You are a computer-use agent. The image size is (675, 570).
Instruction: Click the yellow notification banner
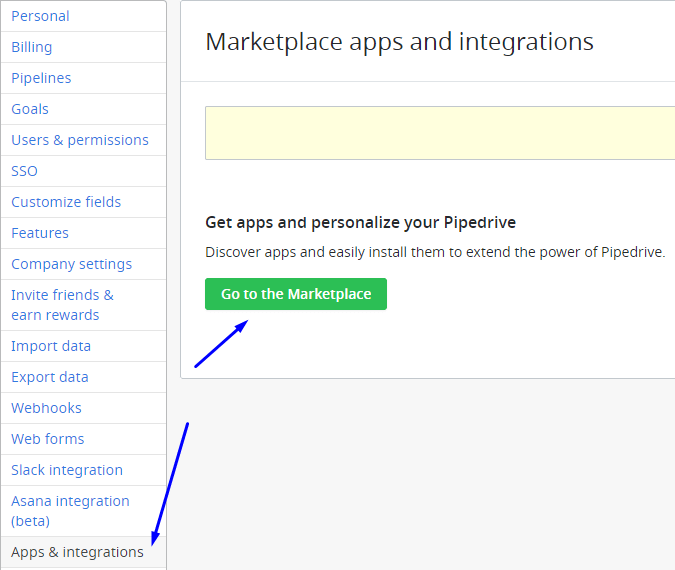440,133
